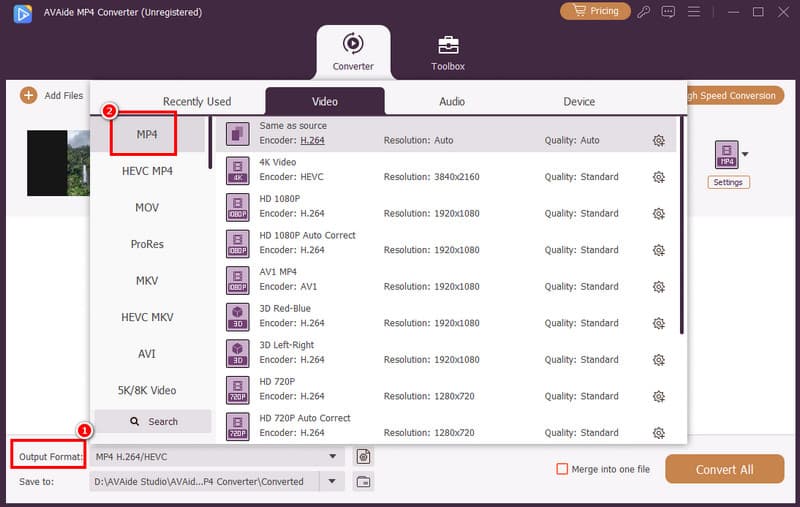Image resolution: width=800 pixels, height=507 pixels.
Task: Click gear icon for HD 1080P preset
Action: pos(658,214)
